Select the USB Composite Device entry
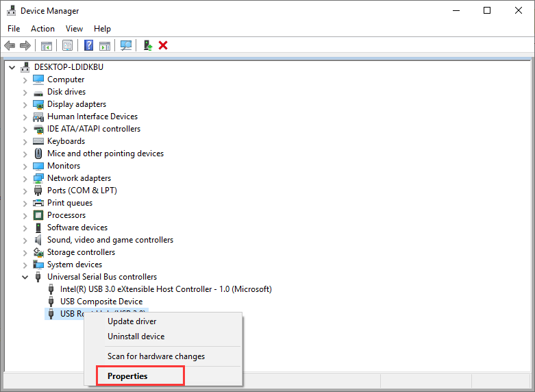This screenshot has width=535, height=392. tap(101, 302)
